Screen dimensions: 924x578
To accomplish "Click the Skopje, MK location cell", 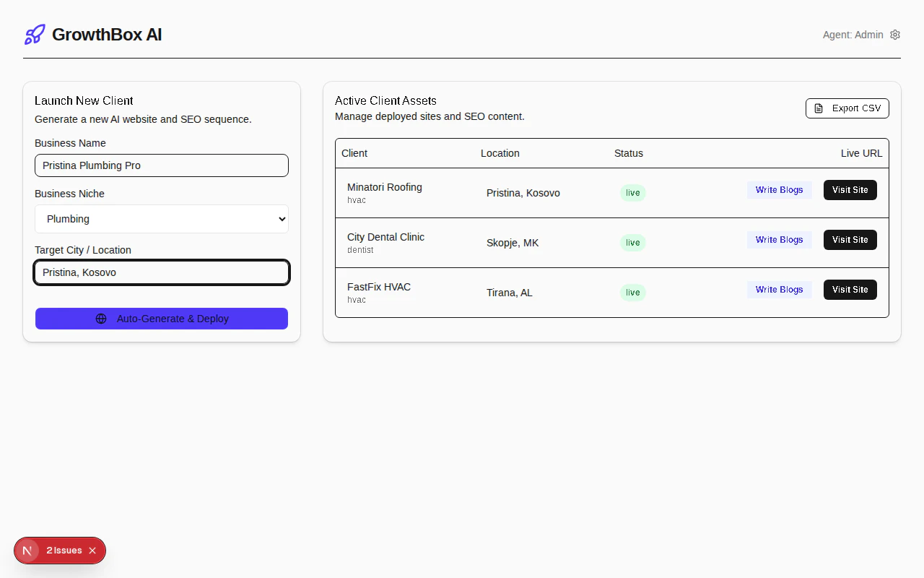I will pos(513,243).
